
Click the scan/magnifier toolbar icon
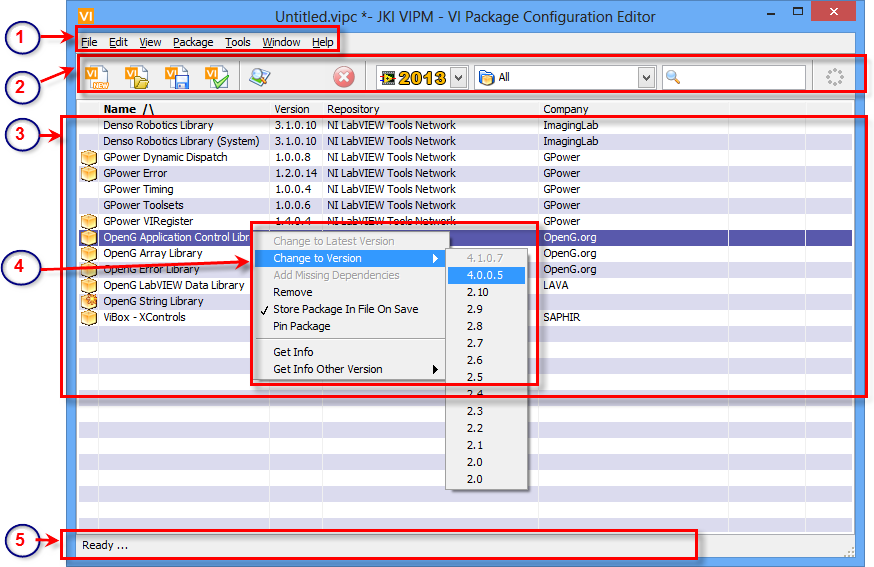tap(260, 77)
